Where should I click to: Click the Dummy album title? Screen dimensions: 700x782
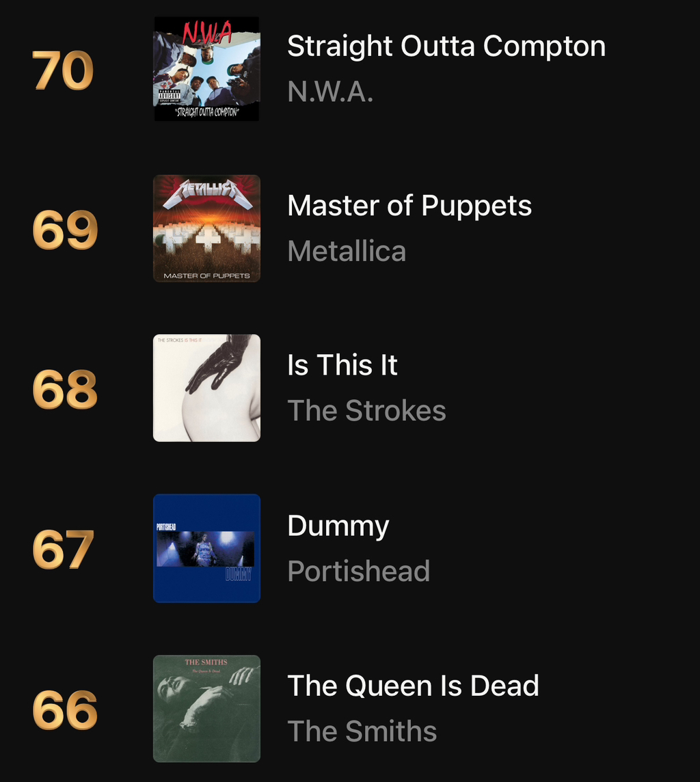[338, 526]
